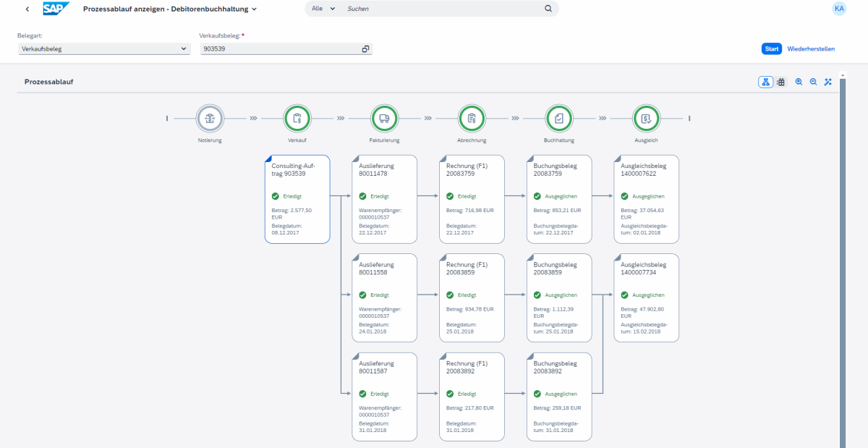Click the Fakturierung stage icon
The image size is (868, 448).
point(384,117)
